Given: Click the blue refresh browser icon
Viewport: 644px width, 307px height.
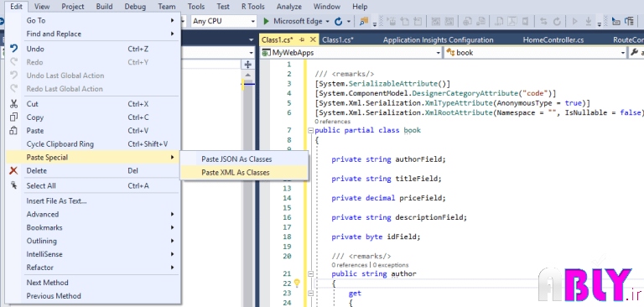Looking at the screenshot, I should 339,21.
